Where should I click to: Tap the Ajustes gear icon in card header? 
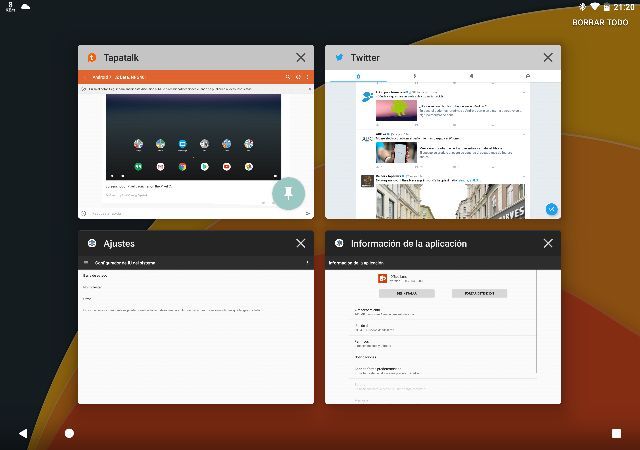(91, 244)
